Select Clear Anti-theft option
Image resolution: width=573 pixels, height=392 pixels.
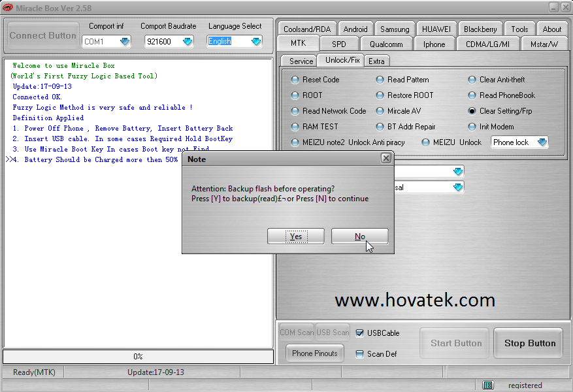tap(497, 80)
